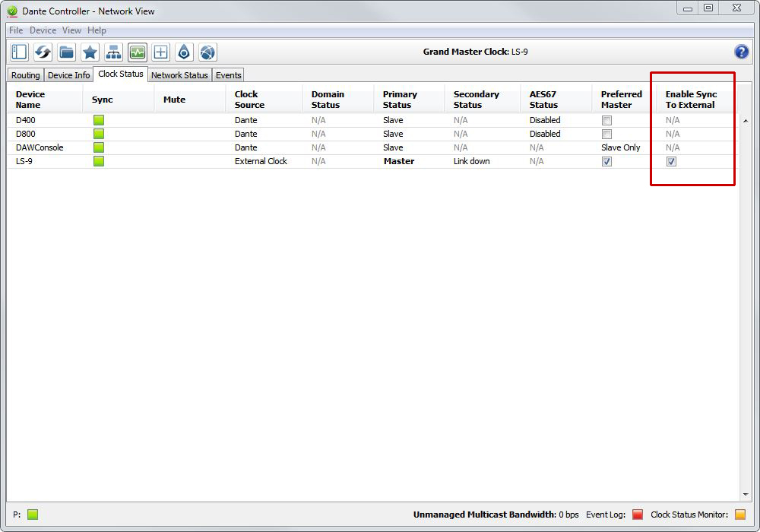Sort by the Preferred Master column header
The image size is (760, 532).
click(x=624, y=100)
